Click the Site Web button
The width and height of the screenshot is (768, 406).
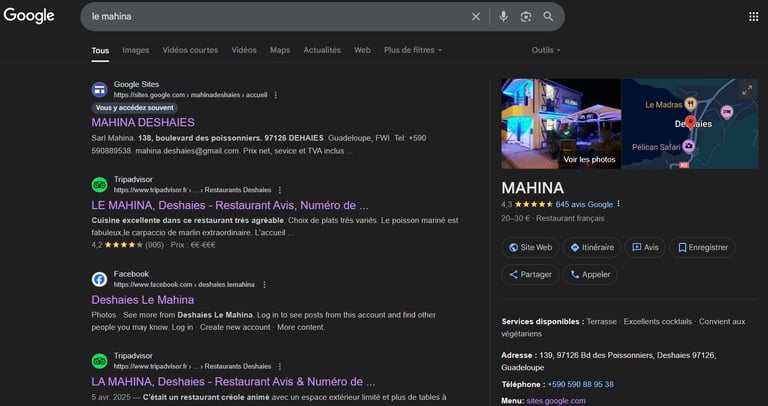pyautogui.click(x=530, y=247)
